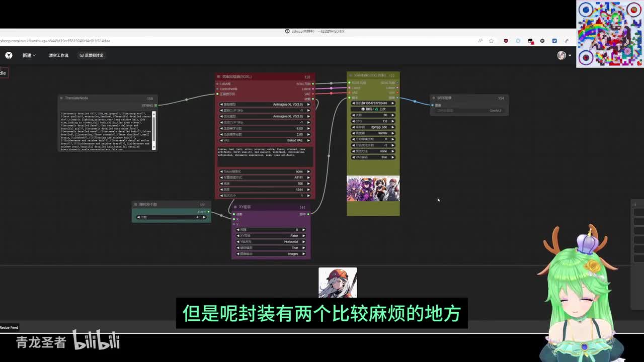Image resolution: width=644 pixels, height=362 pixels.
Task: Click the generated image preview in sampler node
Action: click(373, 189)
